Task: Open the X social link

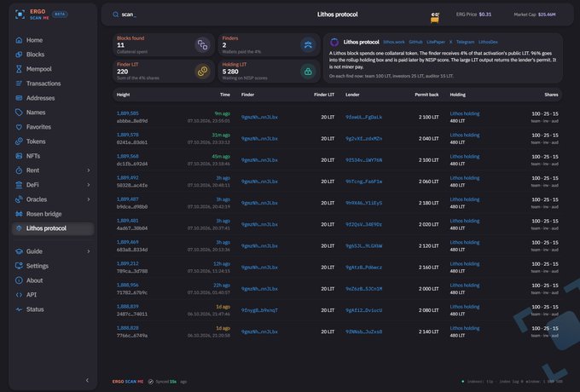Action: 450,42
